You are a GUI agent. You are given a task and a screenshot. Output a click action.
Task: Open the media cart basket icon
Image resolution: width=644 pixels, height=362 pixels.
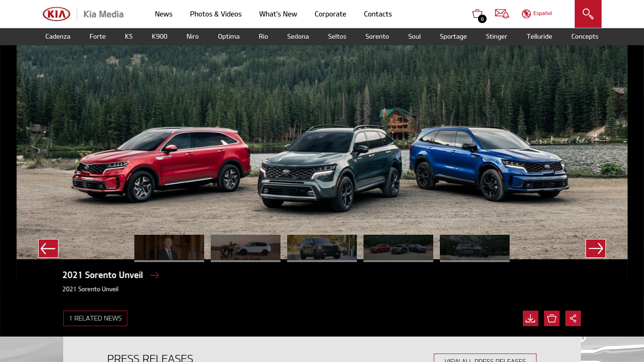(x=478, y=15)
